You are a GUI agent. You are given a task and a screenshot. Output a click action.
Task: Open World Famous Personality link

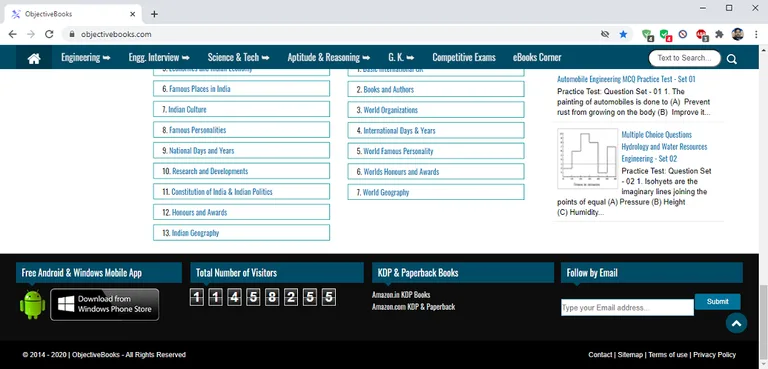(398, 151)
